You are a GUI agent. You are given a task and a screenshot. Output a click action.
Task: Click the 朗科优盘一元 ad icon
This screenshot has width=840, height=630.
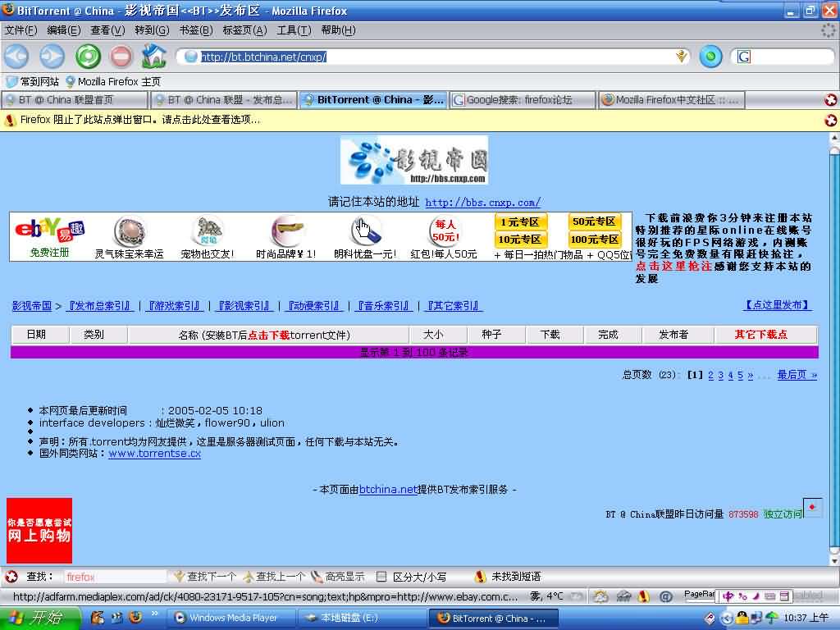click(x=366, y=231)
